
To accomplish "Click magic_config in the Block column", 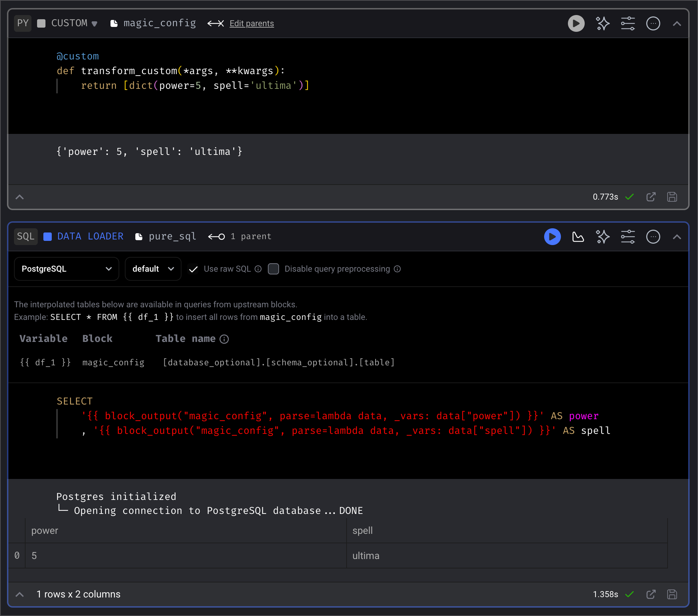I will 113,363.
